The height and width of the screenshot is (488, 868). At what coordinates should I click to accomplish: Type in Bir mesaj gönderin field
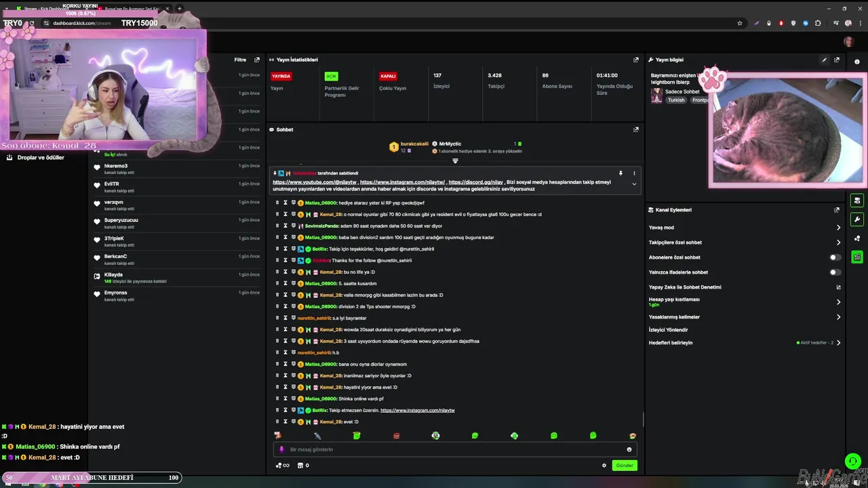click(x=454, y=449)
